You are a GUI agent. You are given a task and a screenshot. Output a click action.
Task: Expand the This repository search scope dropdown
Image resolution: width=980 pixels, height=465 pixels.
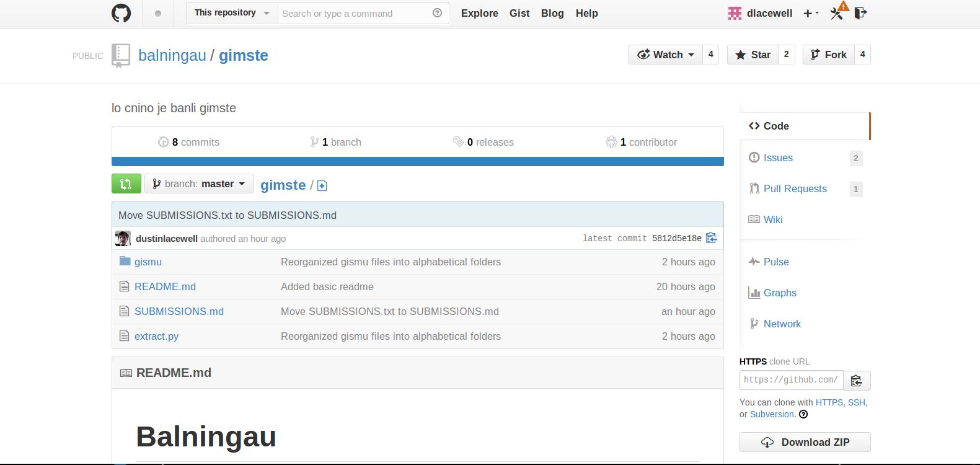232,13
